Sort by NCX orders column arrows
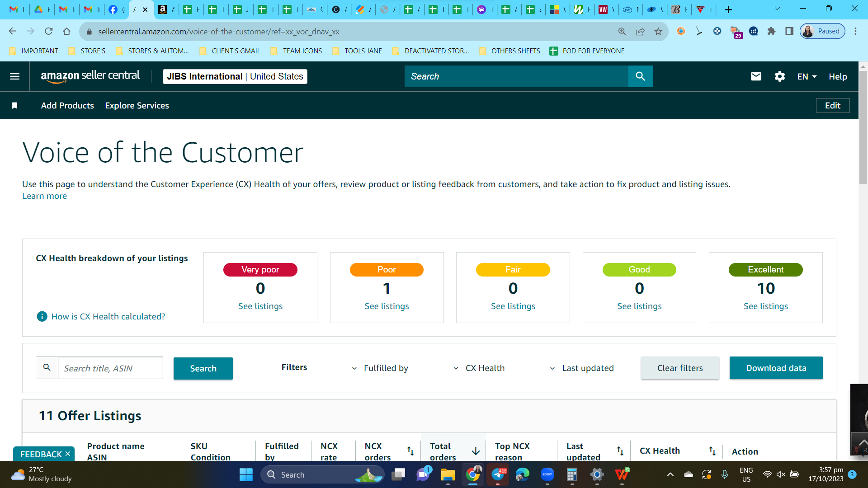 (410, 450)
